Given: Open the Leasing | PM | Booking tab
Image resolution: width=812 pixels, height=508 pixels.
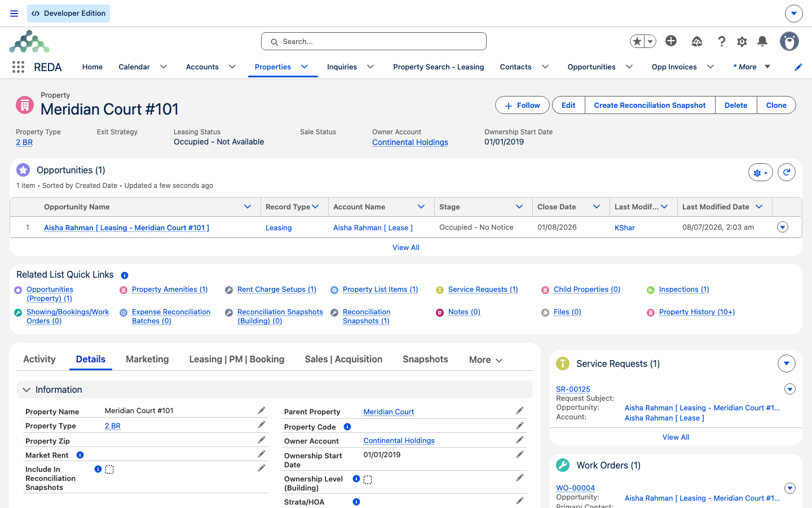Looking at the screenshot, I should click(x=237, y=359).
